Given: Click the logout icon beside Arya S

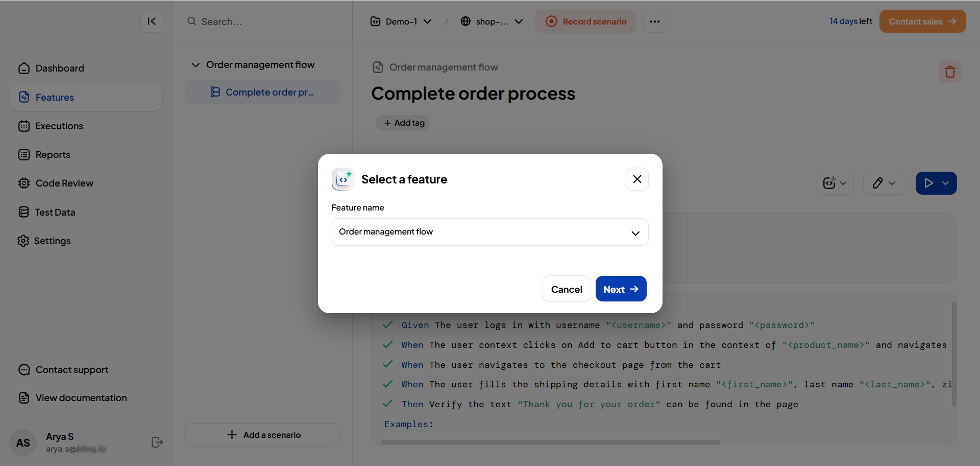Looking at the screenshot, I should (x=157, y=442).
